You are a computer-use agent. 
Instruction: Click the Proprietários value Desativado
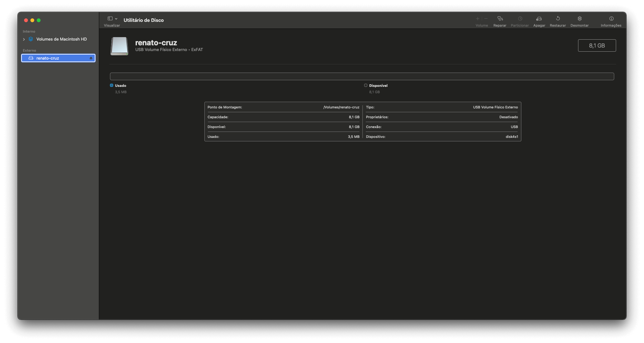pos(509,117)
